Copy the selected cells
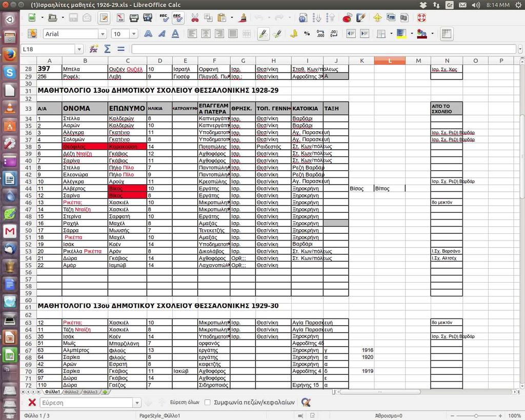The height and width of the screenshot is (420, 525). point(208,17)
